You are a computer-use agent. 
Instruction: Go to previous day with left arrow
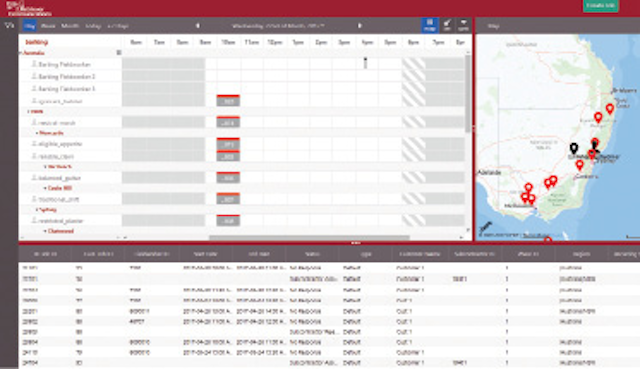pos(198,26)
